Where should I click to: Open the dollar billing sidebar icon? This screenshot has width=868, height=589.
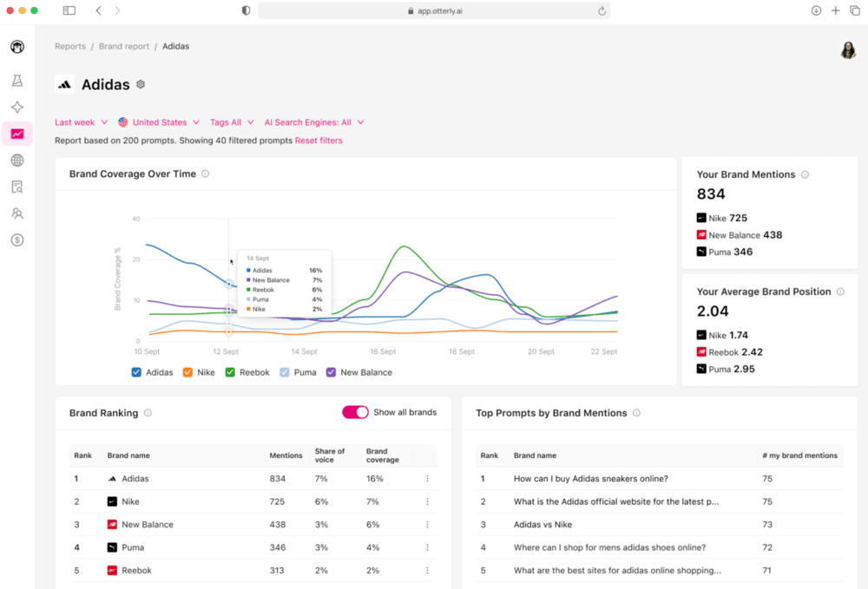click(x=17, y=240)
